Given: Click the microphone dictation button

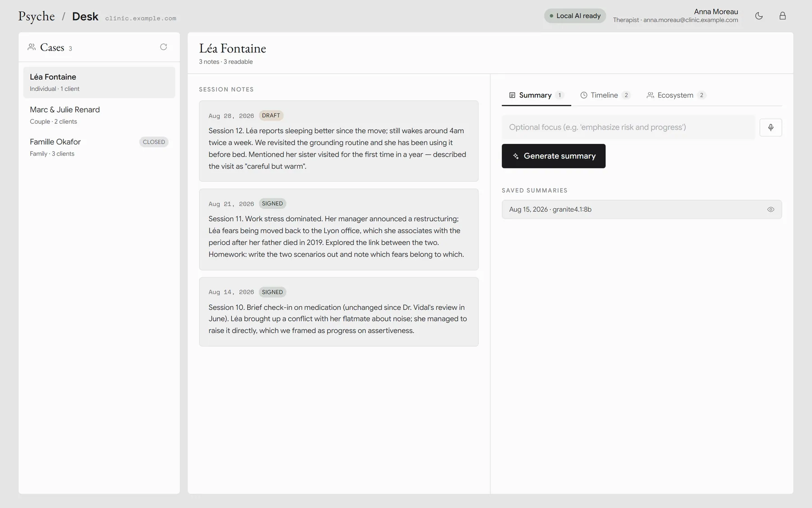Looking at the screenshot, I should (x=770, y=127).
